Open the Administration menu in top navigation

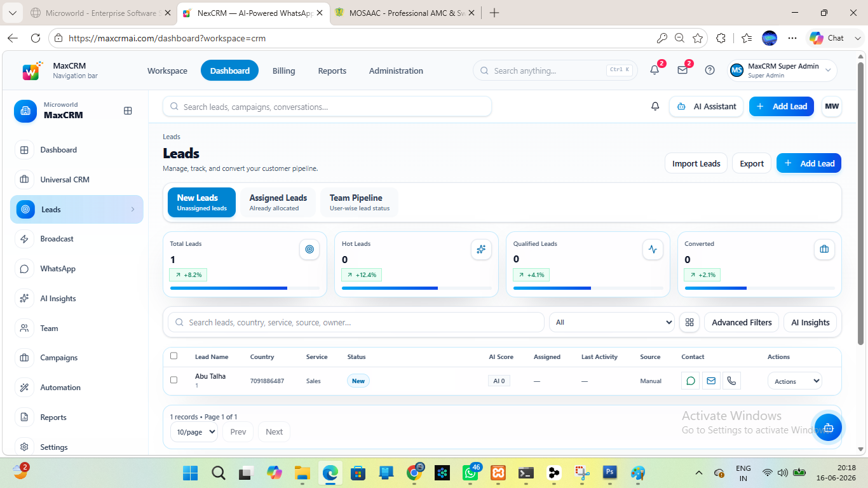(x=396, y=71)
